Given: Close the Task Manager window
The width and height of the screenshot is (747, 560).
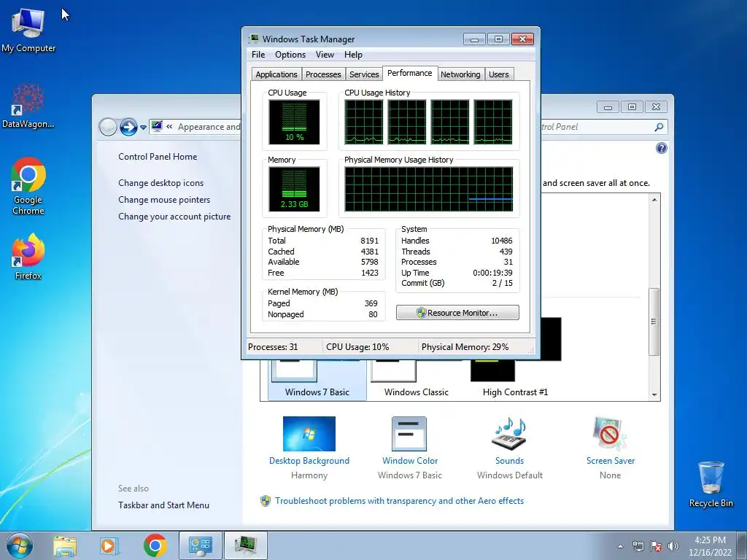Looking at the screenshot, I should point(522,39).
